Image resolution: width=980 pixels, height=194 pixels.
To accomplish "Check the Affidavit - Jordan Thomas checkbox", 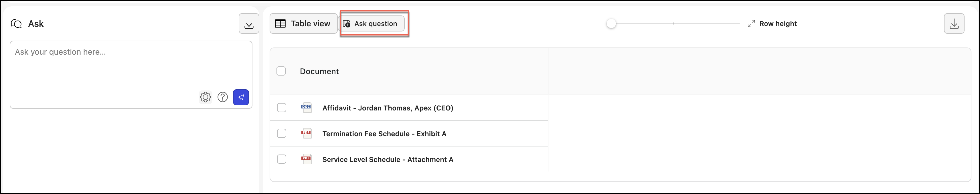I will [x=282, y=108].
